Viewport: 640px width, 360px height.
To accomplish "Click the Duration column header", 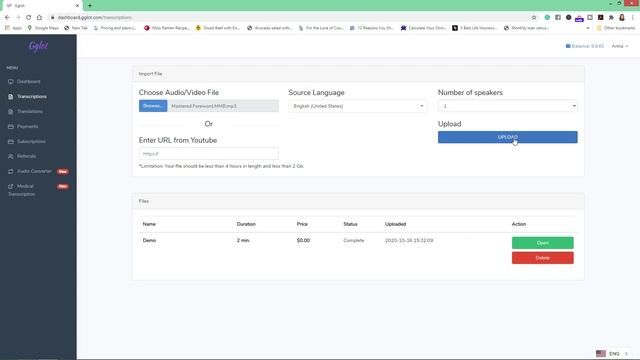I will click(x=246, y=224).
